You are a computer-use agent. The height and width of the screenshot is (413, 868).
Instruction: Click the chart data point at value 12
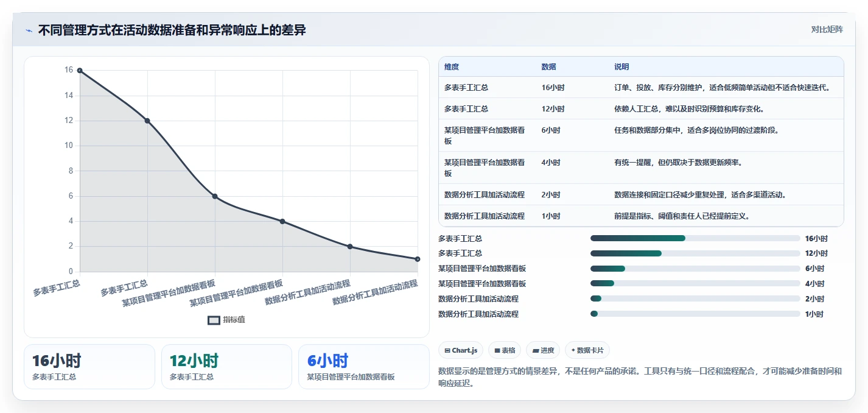[147, 121]
